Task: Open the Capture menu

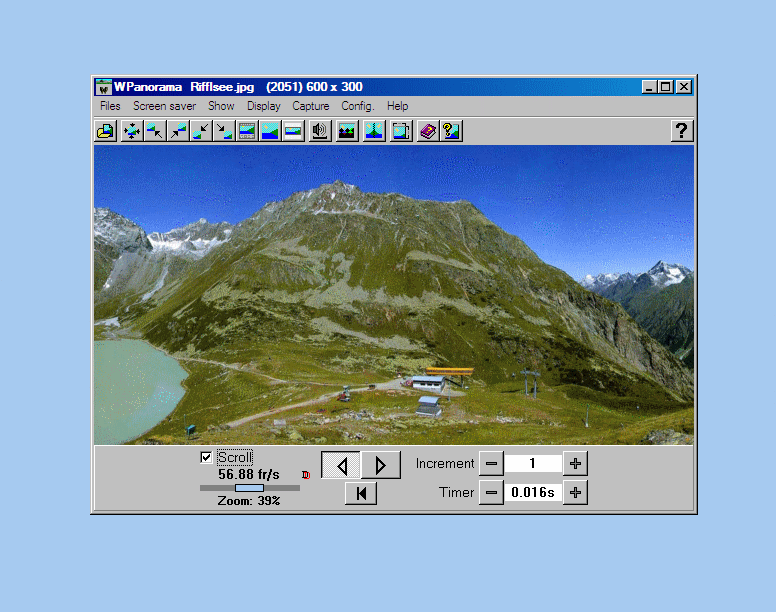Action: [x=311, y=106]
